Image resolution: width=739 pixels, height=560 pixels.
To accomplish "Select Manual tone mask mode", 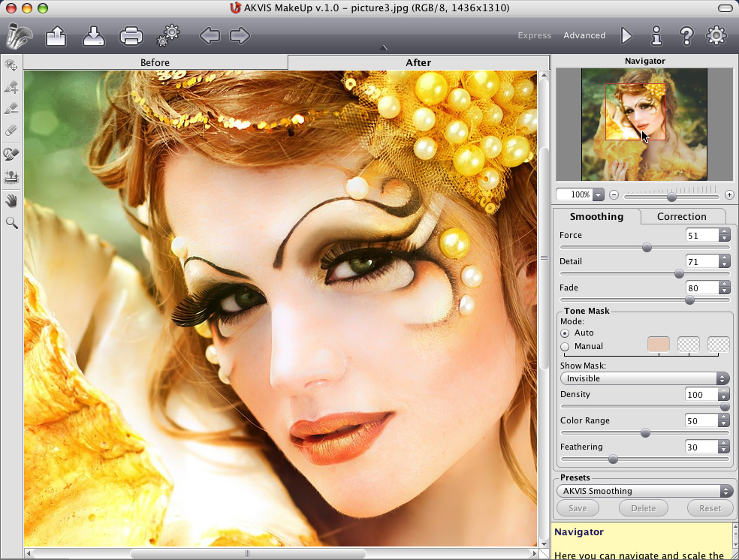I will pos(565,347).
